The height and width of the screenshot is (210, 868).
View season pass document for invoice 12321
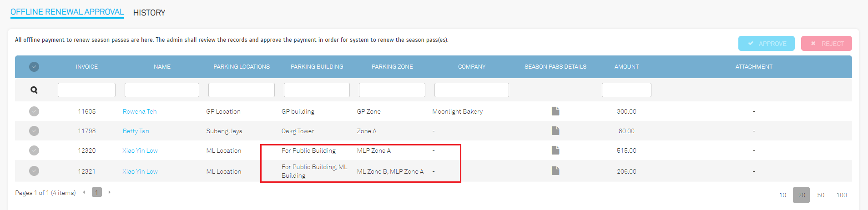(x=555, y=170)
